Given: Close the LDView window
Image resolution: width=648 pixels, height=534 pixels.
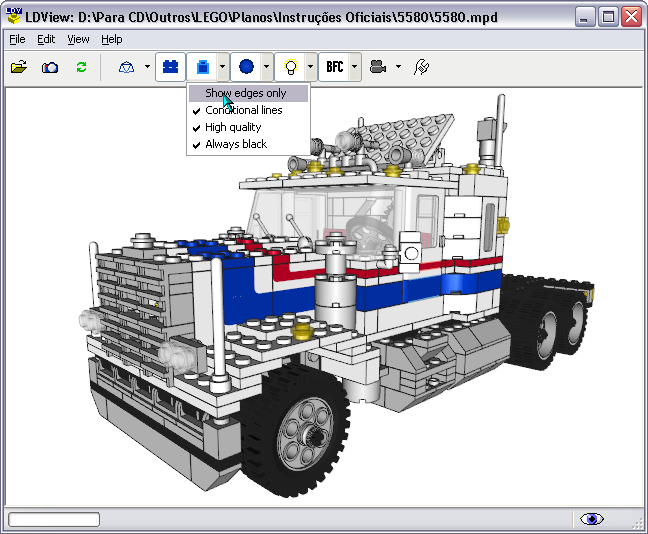Looking at the screenshot, I should (x=631, y=17).
